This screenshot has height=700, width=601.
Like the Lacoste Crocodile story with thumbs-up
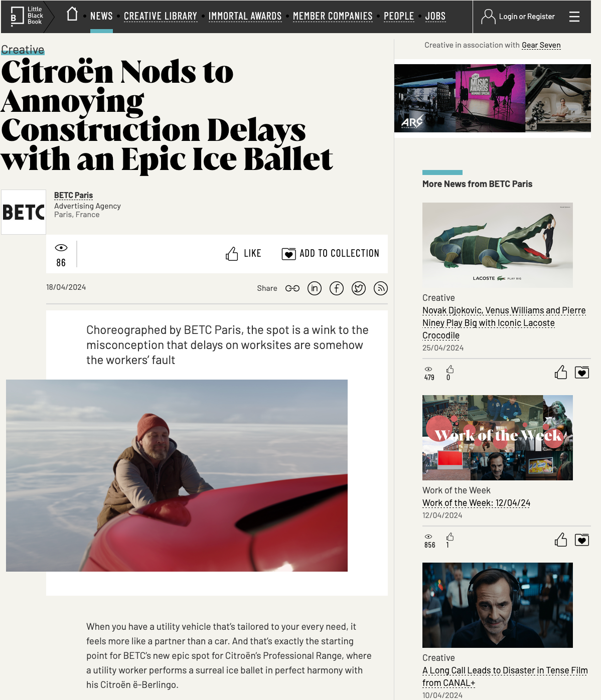pos(561,372)
